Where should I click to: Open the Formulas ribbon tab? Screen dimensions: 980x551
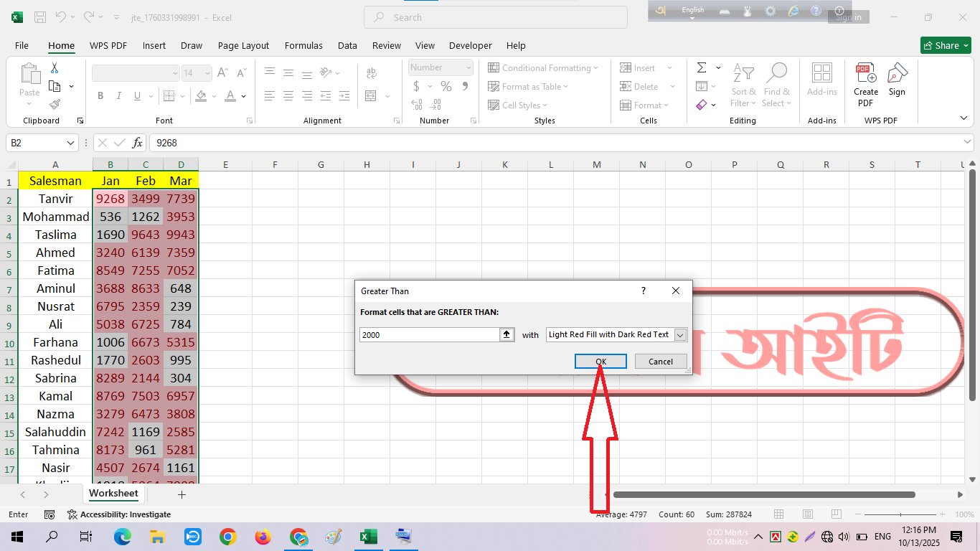pos(303,45)
